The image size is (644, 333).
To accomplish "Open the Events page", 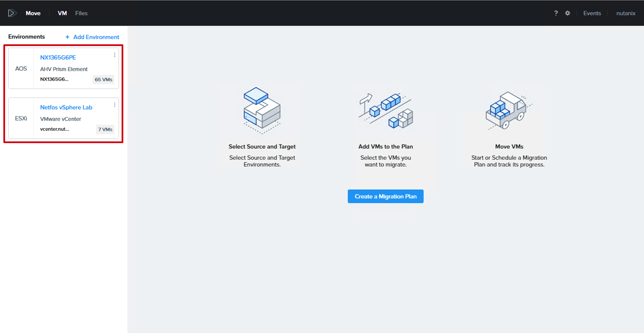I will [592, 13].
